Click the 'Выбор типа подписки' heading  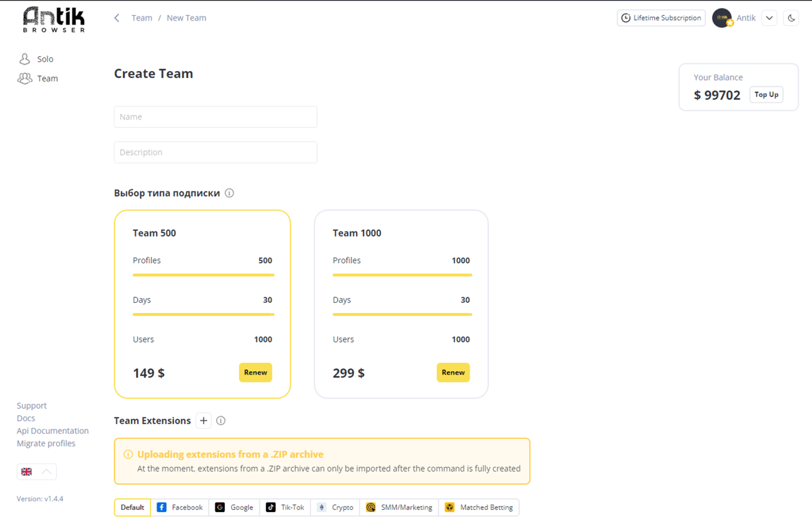167,193
